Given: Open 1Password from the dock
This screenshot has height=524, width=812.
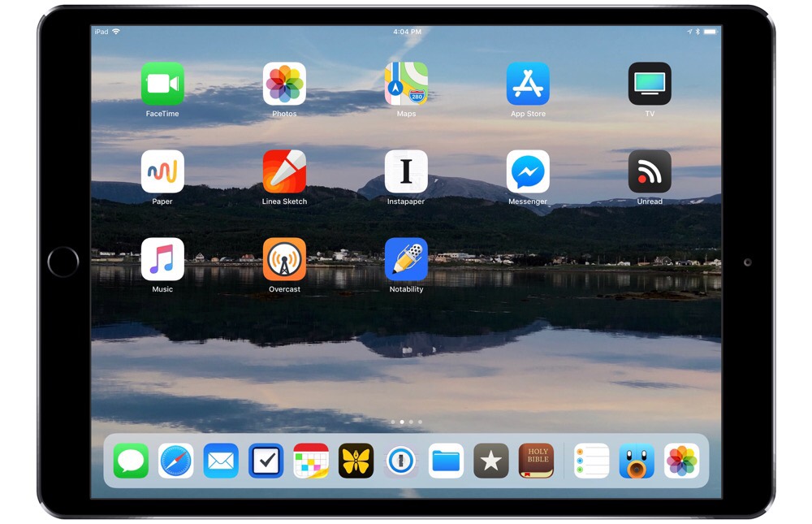Looking at the screenshot, I should tap(401, 461).
